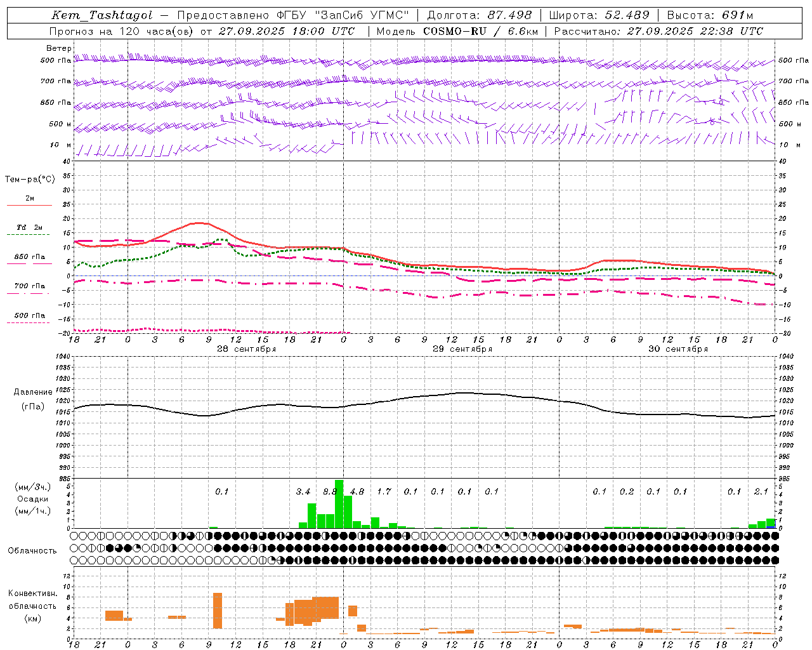Click the 2.1 precipitation value

tap(761, 491)
